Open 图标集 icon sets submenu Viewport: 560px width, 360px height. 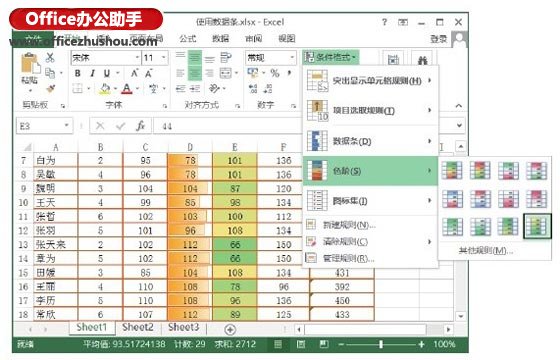pyautogui.click(x=370, y=201)
